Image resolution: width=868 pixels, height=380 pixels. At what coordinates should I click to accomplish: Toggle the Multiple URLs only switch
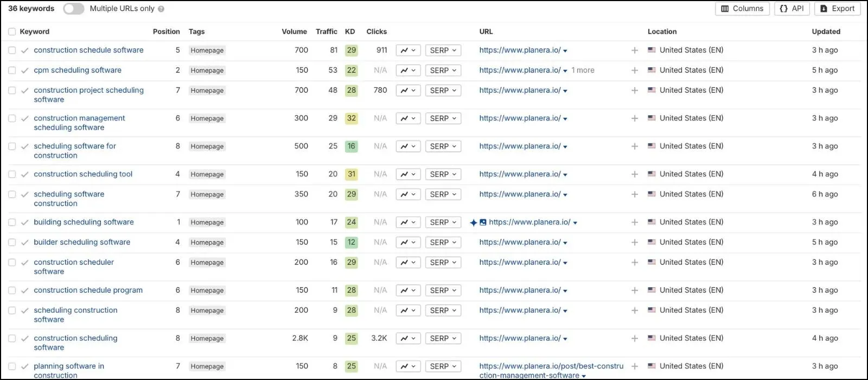[74, 9]
